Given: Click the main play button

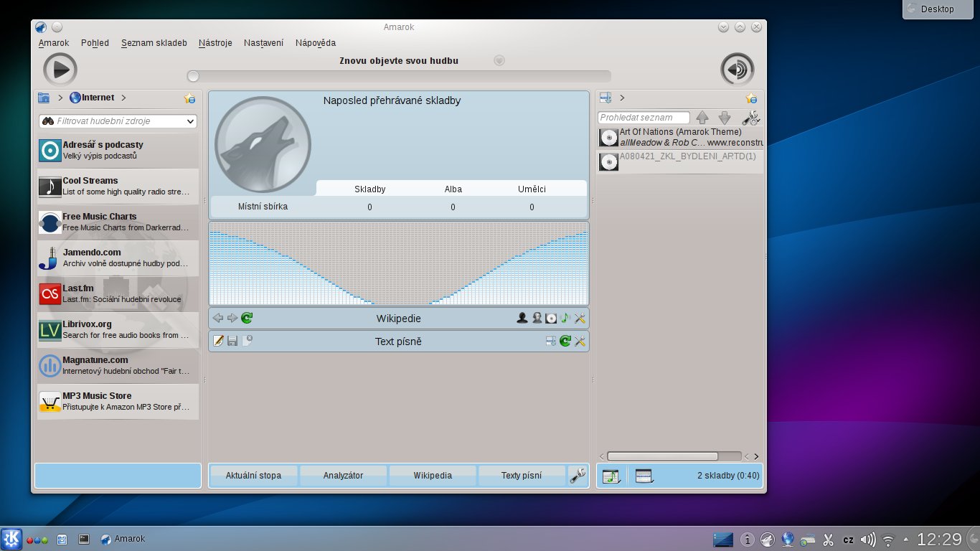Looking at the screenshot, I should (x=60, y=70).
